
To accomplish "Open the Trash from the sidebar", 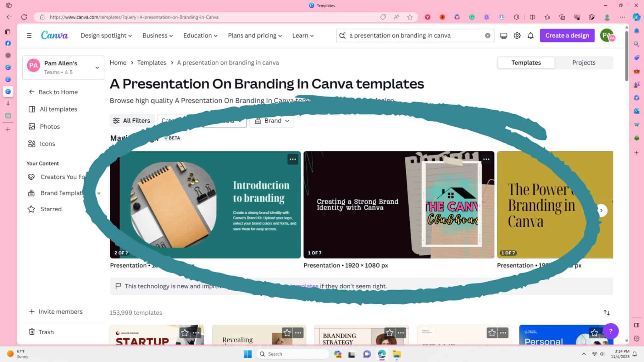I will (46, 332).
